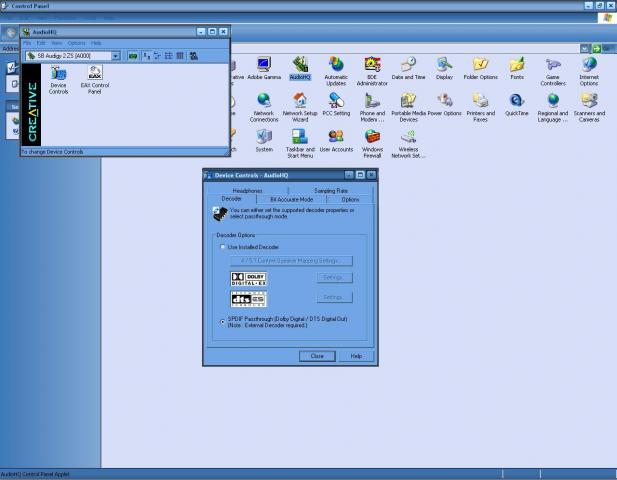Open Adobe Gamma in Control Panel

[x=264, y=69]
